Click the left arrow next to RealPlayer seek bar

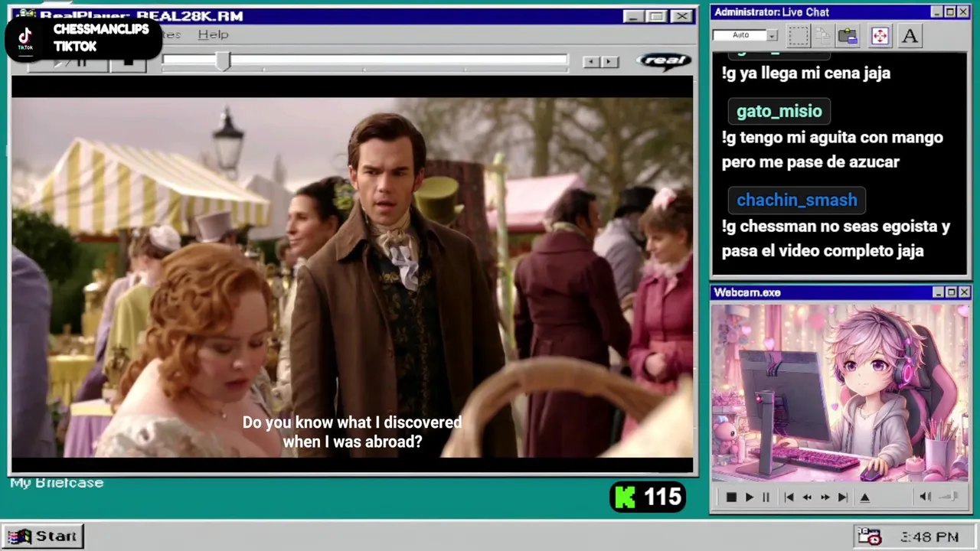pyautogui.click(x=591, y=62)
